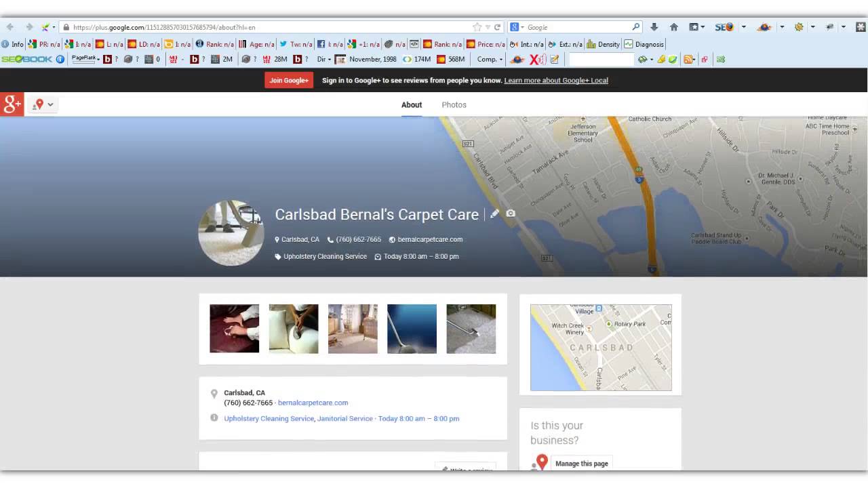Expand the gear extension dropdown arrow

812,27
